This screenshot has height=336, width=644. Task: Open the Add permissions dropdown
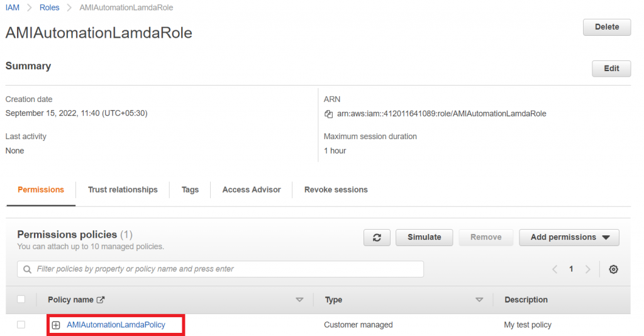click(x=569, y=237)
